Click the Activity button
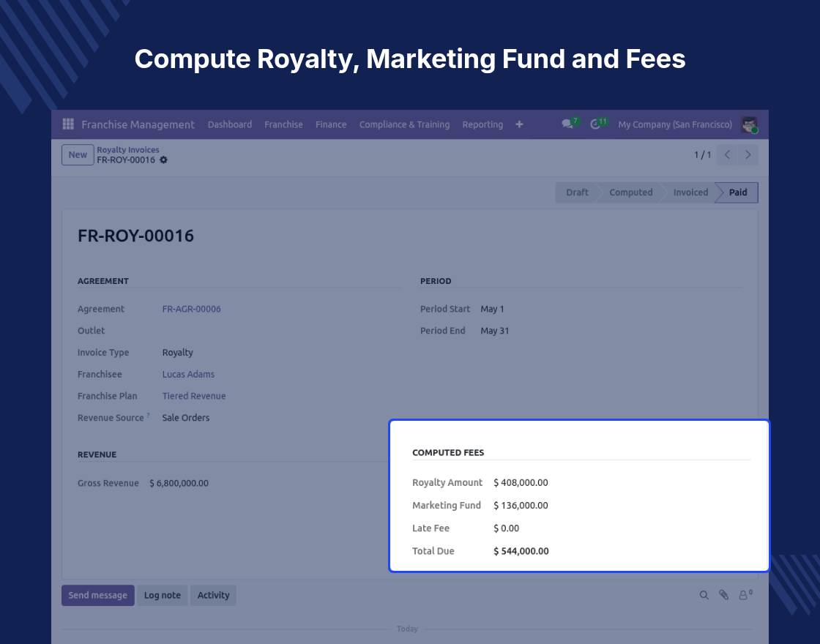Image resolution: width=820 pixels, height=644 pixels. [x=213, y=596]
